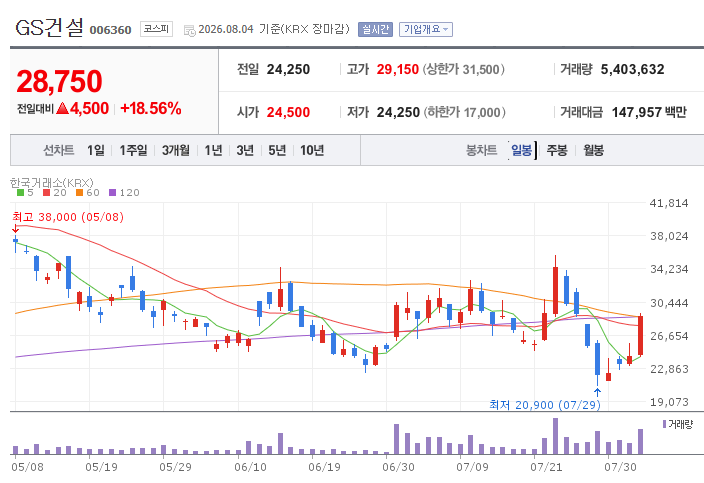Click the last red candlestick on the chart
This screenshot has width=704, height=483.
click(x=640, y=335)
